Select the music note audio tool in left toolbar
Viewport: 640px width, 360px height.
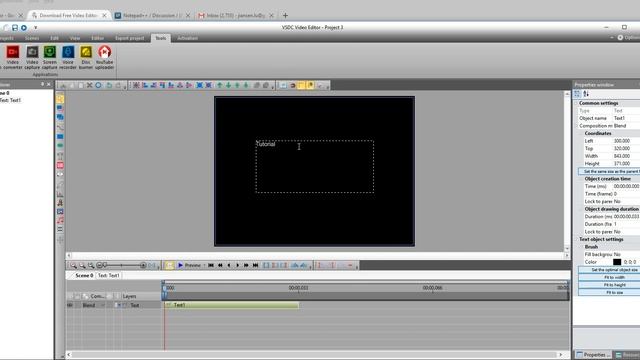[x=60, y=220]
